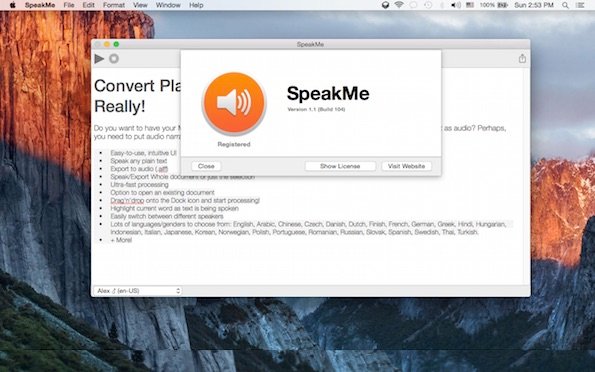Open the Edit menu
The height and width of the screenshot is (372, 595).
click(x=88, y=5)
